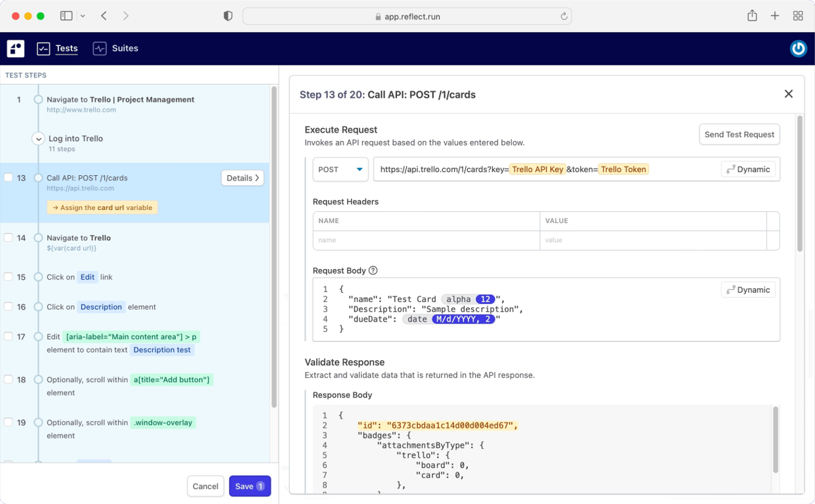The width and height of the screenshot is (815, 504).
Task: Go forward with Safari forward arrow
Action: tap(125, 16)
